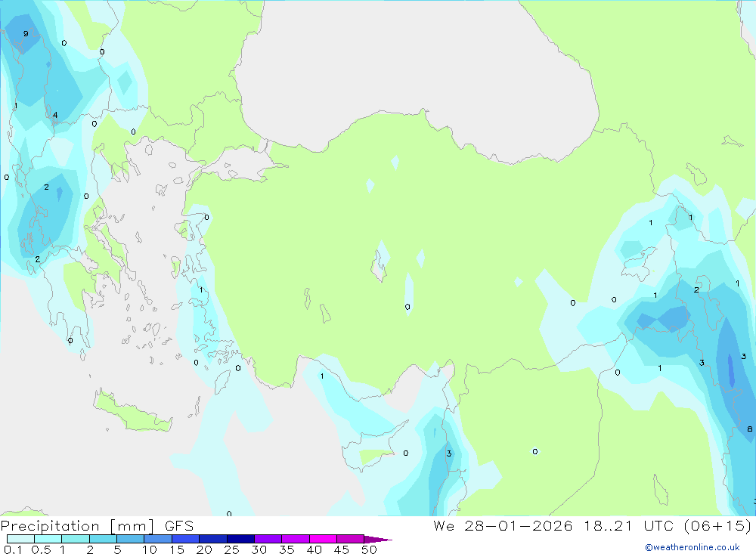Screen dimensions: 756x554
Task: Click the 40–45 mm magenta legend swatch
Action: [323, 539]
